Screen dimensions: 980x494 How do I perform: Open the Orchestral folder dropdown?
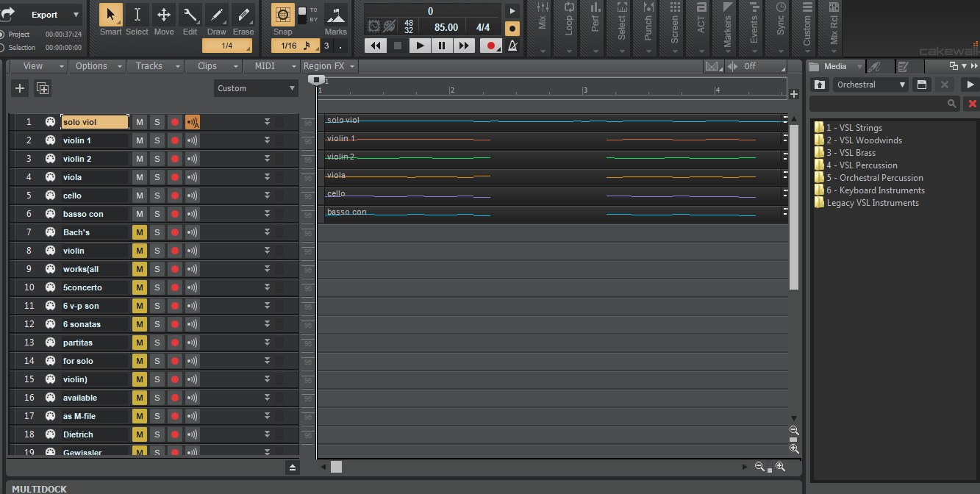click(871, 85)
